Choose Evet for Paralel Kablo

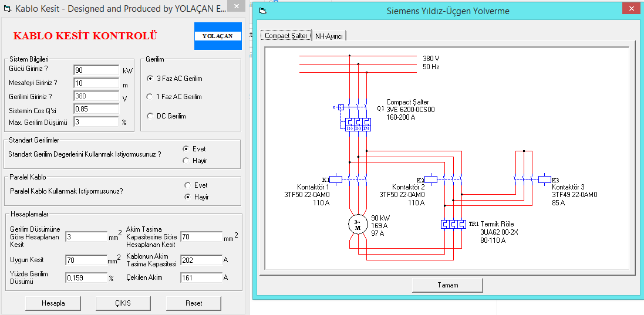(x=188, y=185)
